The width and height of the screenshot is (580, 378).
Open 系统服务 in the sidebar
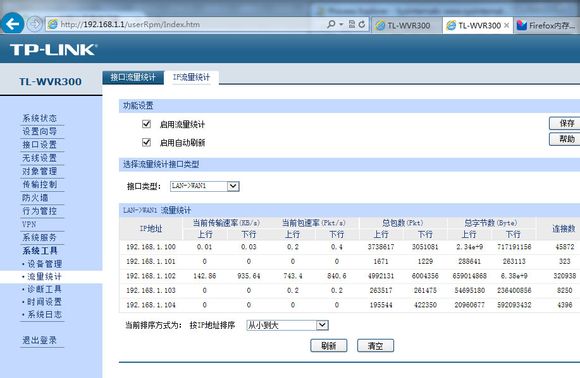click(x=40, y=237)
